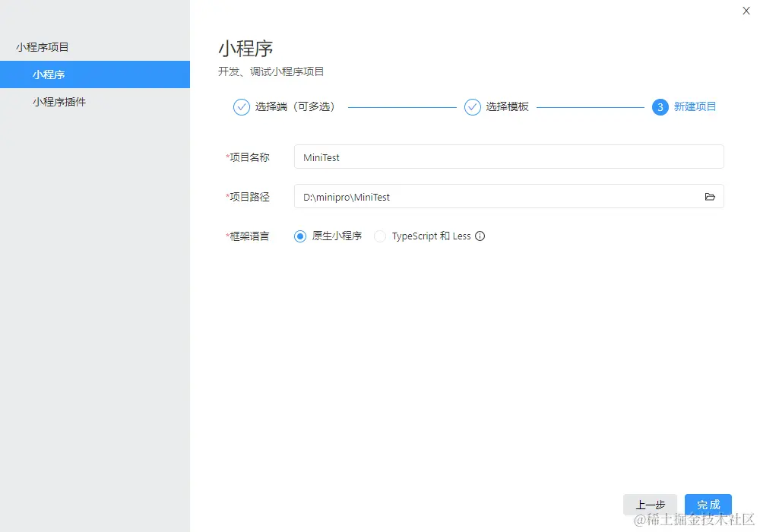Click the 项目路径 field label

[x=248, y=197]
